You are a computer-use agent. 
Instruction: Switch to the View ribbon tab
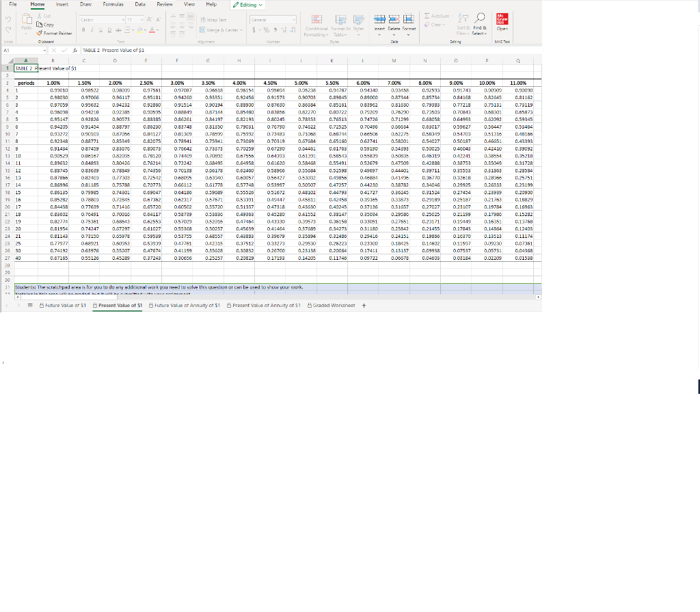189,5
